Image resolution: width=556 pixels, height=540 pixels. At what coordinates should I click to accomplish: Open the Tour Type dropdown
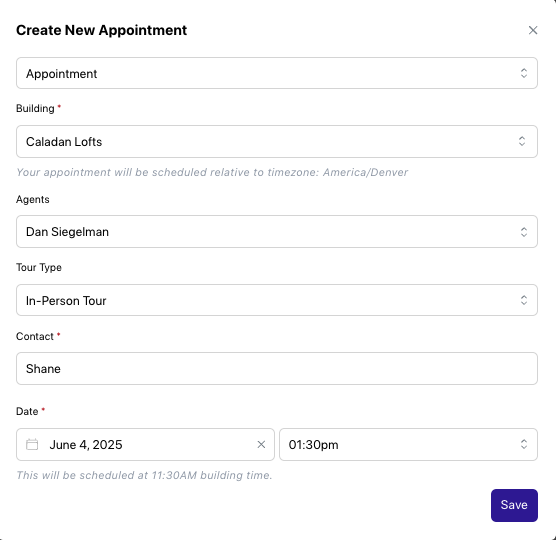click(277, 300)
